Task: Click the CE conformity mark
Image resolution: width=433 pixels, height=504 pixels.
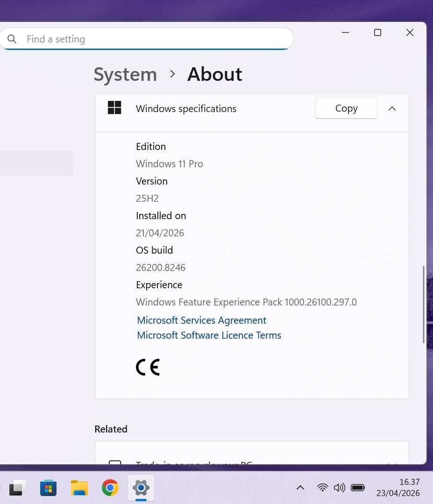Action: [148, 367]
